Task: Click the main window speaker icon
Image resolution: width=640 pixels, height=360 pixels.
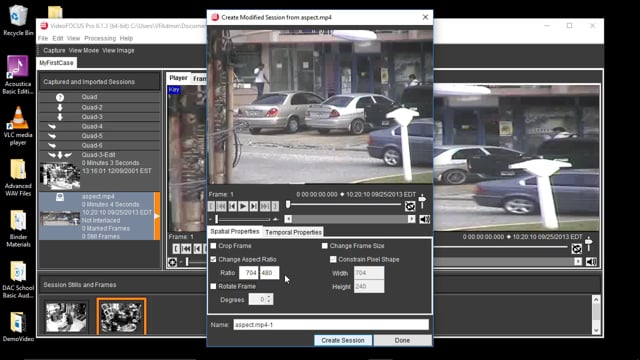Action: [x=591, y=262]
